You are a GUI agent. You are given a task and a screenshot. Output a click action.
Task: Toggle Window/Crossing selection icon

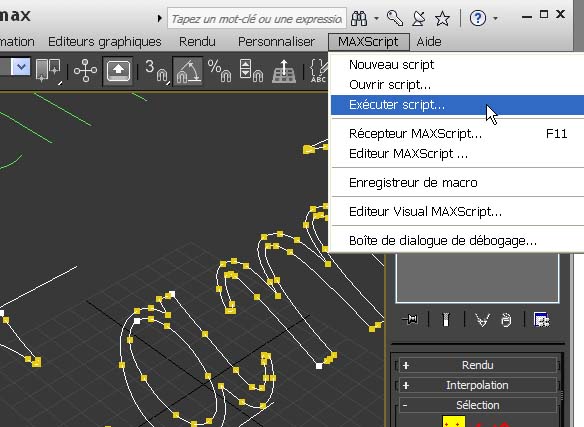click(48, 70)
